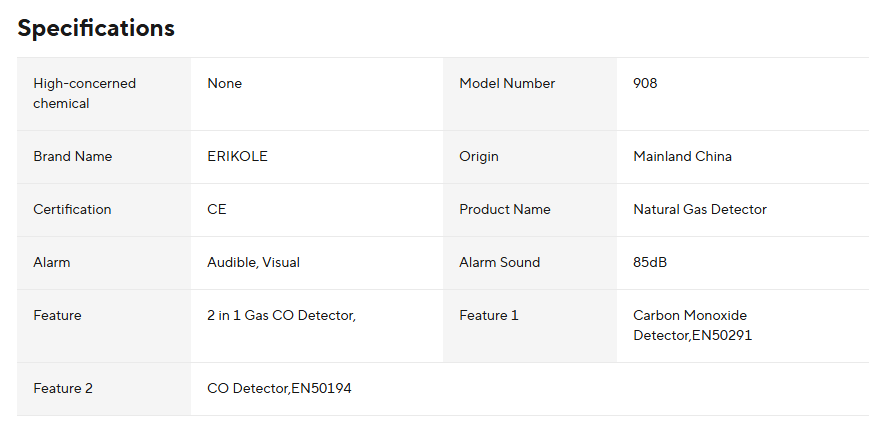Viewport: 890px width, 423px height.
Task: Select the ERIKOLE brand value
Action: [237, 156]
